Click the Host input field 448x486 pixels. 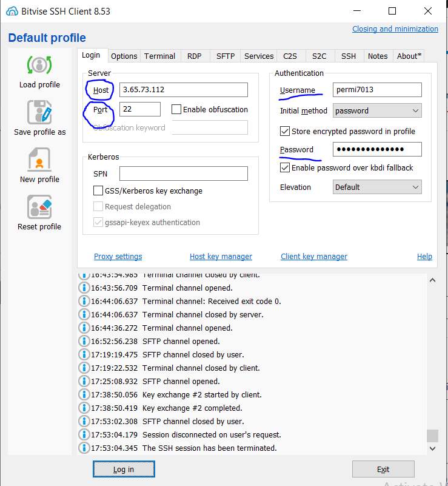click(x=184, y=90)
